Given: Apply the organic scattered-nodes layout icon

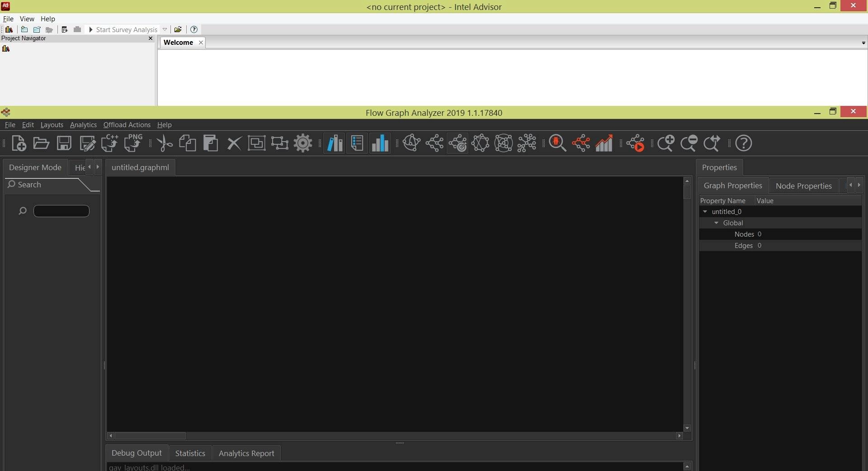Looking at the screenshot, I should coord(527,143).
